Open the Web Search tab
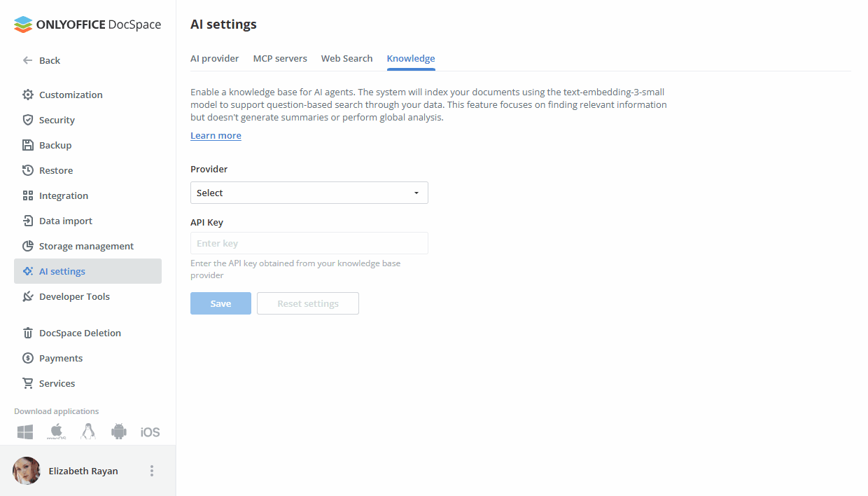 [x=346, y=58]
